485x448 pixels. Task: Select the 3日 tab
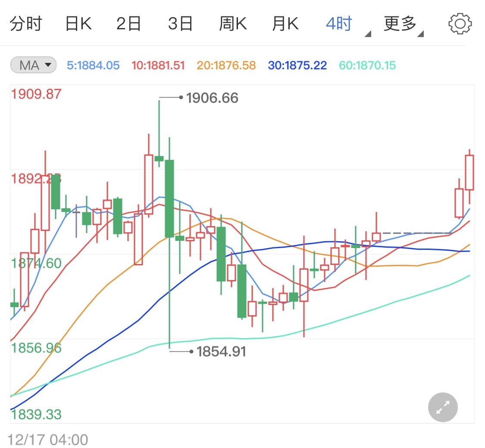click(180, 24)
